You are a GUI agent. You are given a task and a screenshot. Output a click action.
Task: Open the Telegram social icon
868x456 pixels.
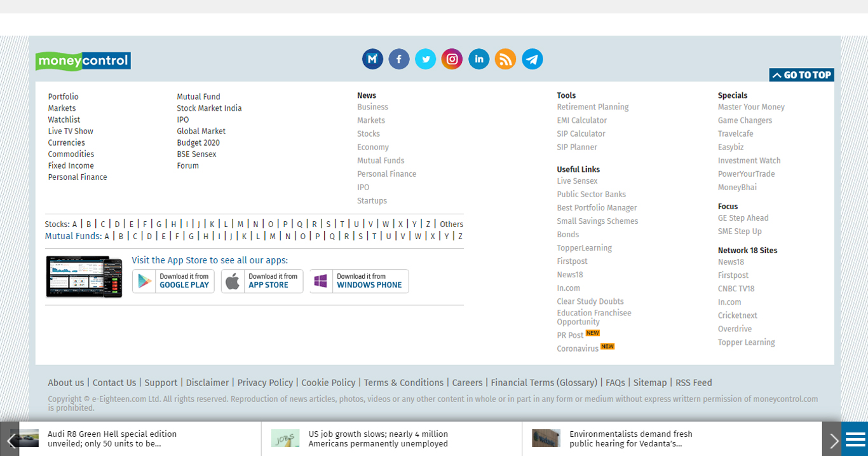tap(532, 59)
